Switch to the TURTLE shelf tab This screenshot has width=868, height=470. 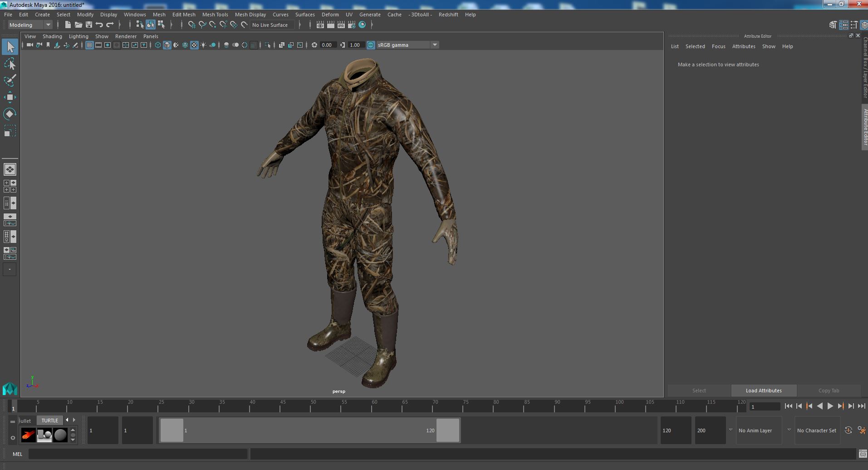coord(50,421)
